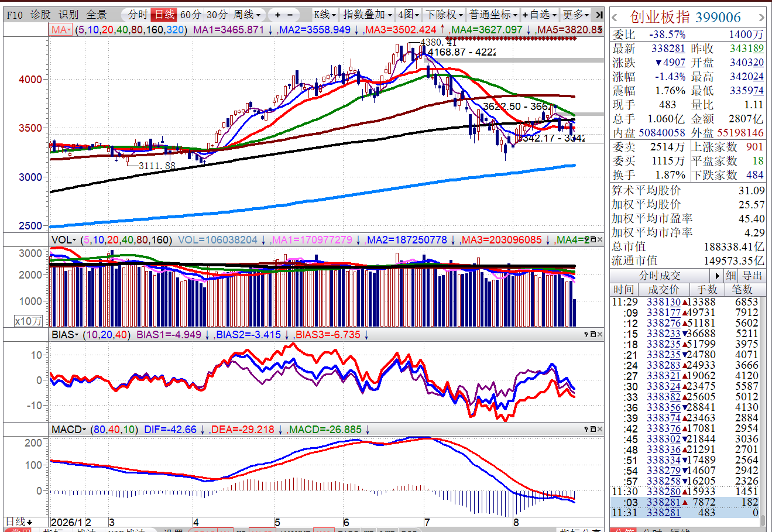Viewport: 772px width, 532px height.
Task: Click the 细 detail button
Action: [x=731, y=276]
